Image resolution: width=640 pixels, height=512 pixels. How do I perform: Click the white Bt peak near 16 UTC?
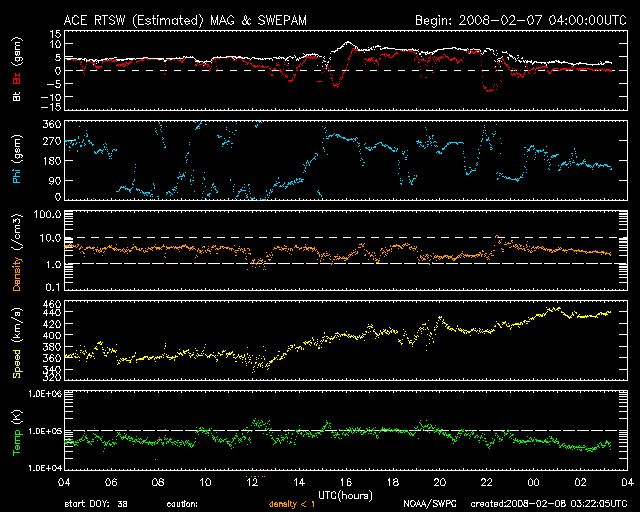click(347, 42)
